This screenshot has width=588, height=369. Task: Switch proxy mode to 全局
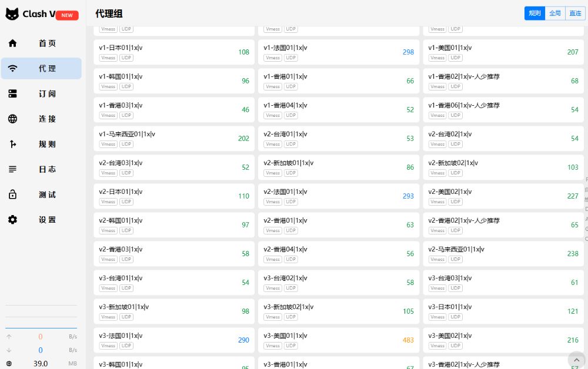coord(554,13)
